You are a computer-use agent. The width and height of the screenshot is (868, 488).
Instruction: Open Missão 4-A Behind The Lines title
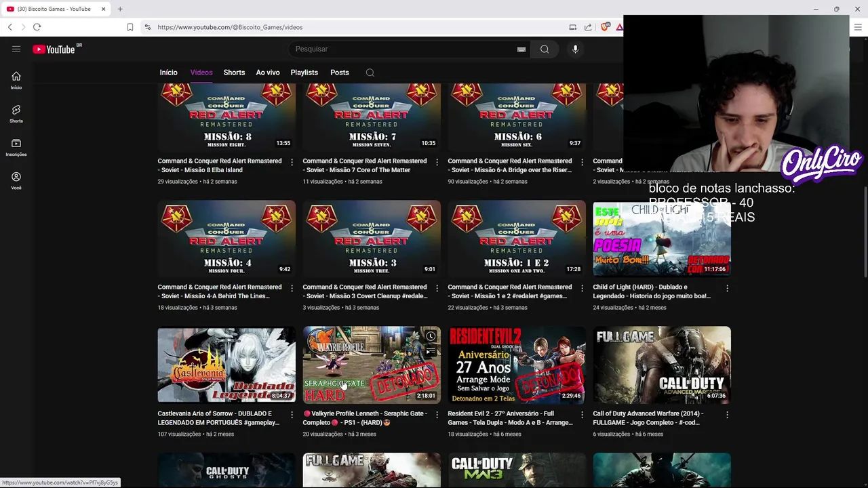click(220, 291)
